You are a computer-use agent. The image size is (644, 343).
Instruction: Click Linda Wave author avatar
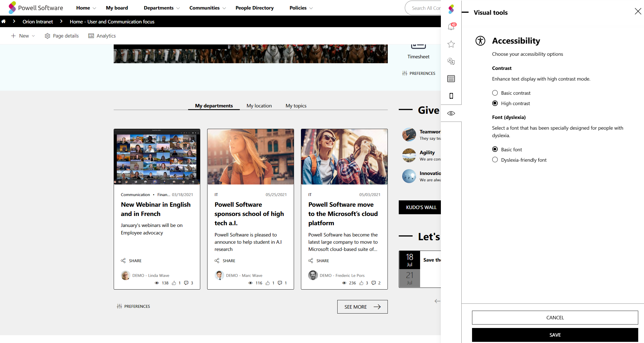[x=126, y=275]
